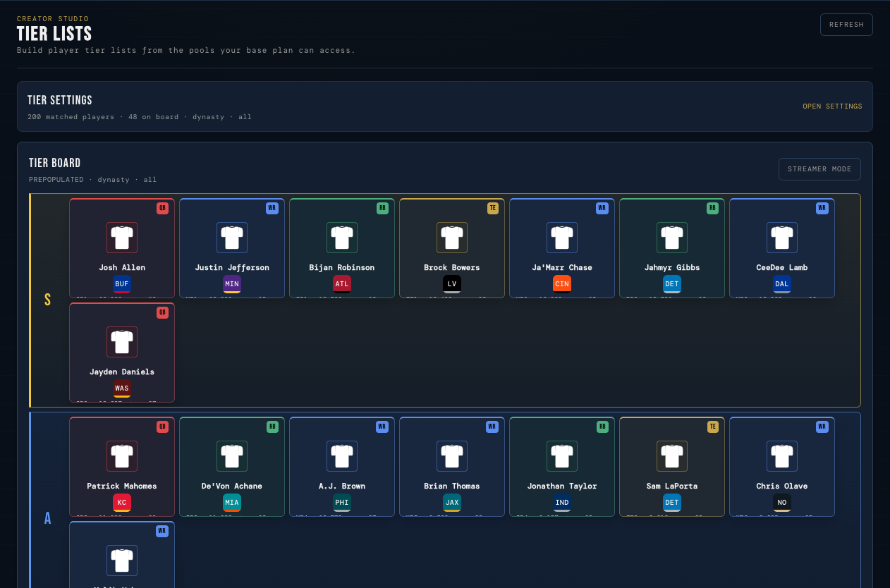Click Ja'Marr Chase's jersey icon
Image resolution: width=890 pixels, height=588 pixels.
562,238
